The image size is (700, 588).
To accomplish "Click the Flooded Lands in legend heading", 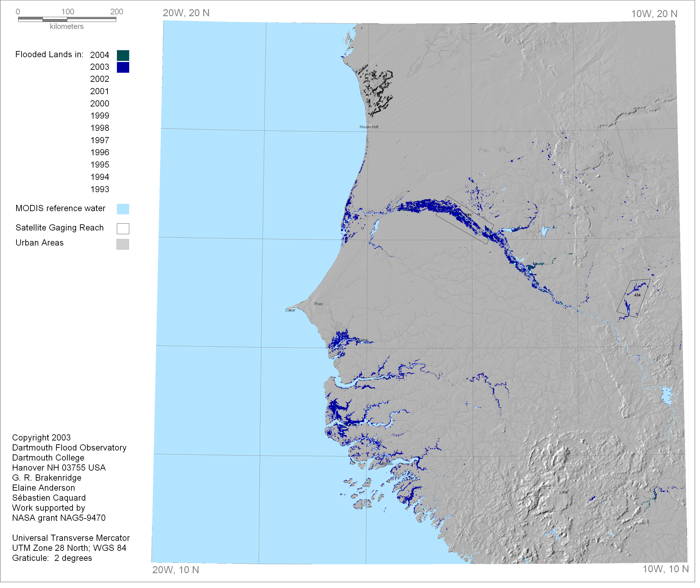I will [x=50, y=55].
